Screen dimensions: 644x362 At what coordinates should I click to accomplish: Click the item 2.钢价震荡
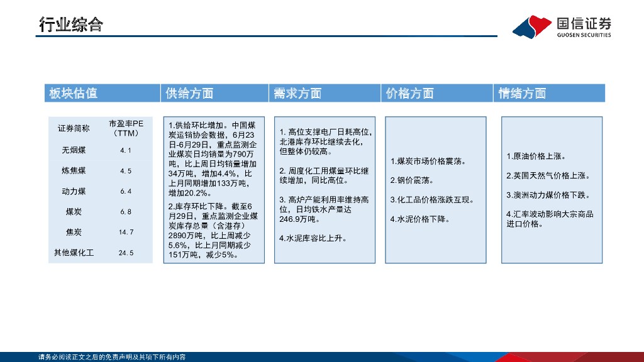(412, 180)
